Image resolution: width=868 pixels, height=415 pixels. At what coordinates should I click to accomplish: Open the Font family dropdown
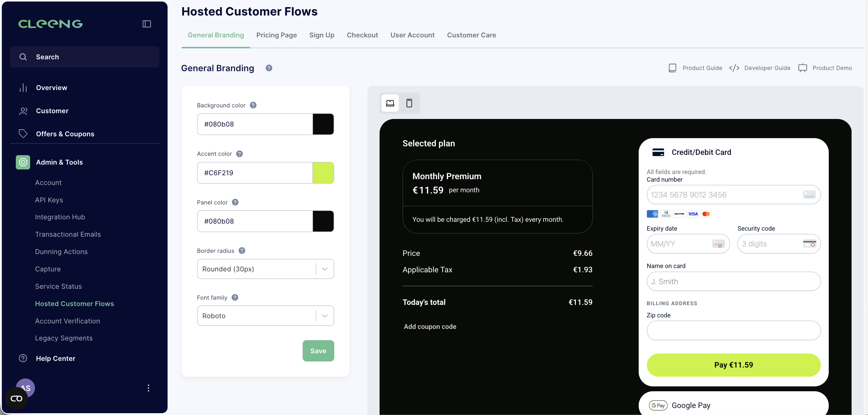click(265, 316)
